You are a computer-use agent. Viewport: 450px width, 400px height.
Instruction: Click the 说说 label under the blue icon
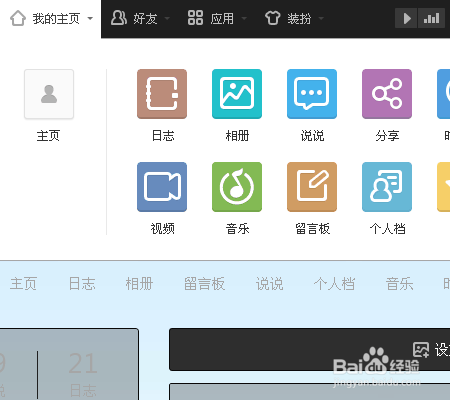312,136
